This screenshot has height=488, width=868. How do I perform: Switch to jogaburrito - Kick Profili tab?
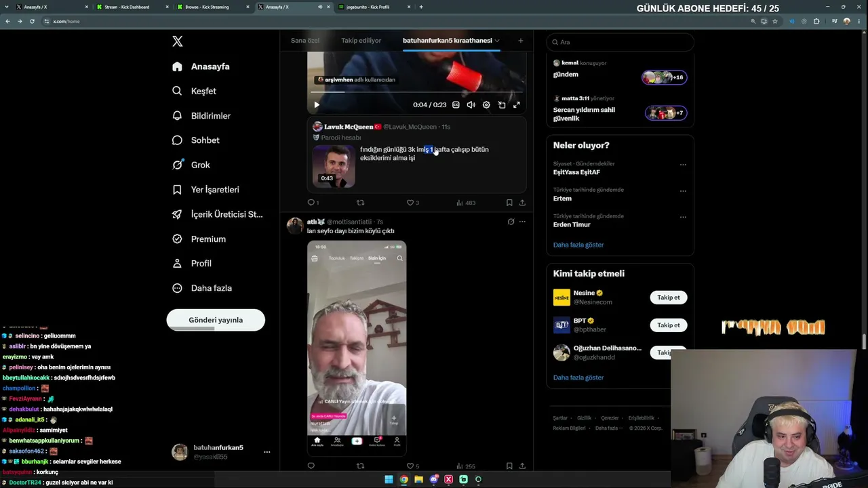click(x=375, y=7)
